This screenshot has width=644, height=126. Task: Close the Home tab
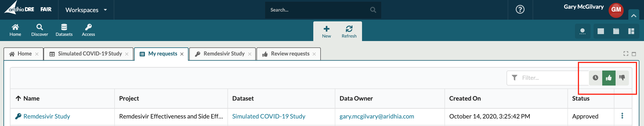pyautogui.click(x=37, y=54)
